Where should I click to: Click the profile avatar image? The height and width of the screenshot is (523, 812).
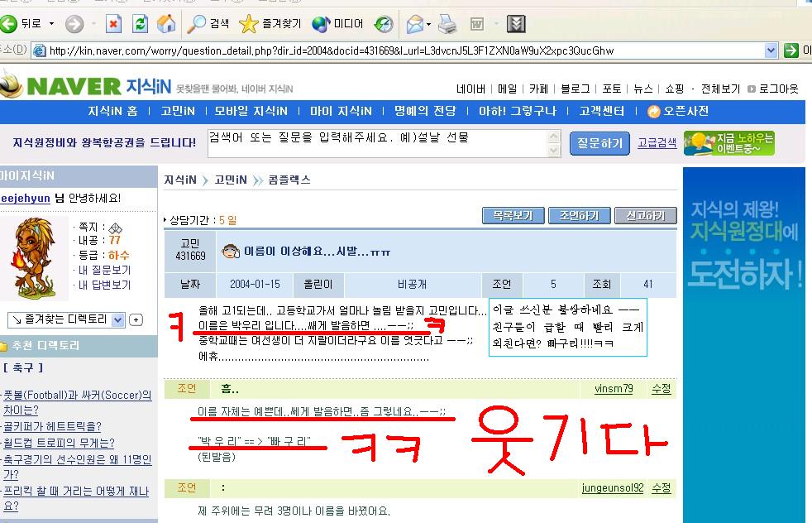pyautogui.click(x=34, y=259)
